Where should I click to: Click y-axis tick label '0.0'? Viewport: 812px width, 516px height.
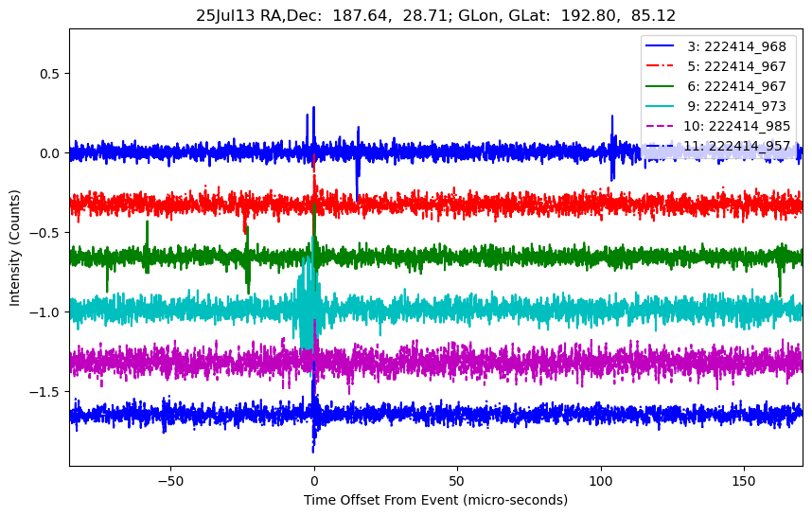click(x=50, y=153)
